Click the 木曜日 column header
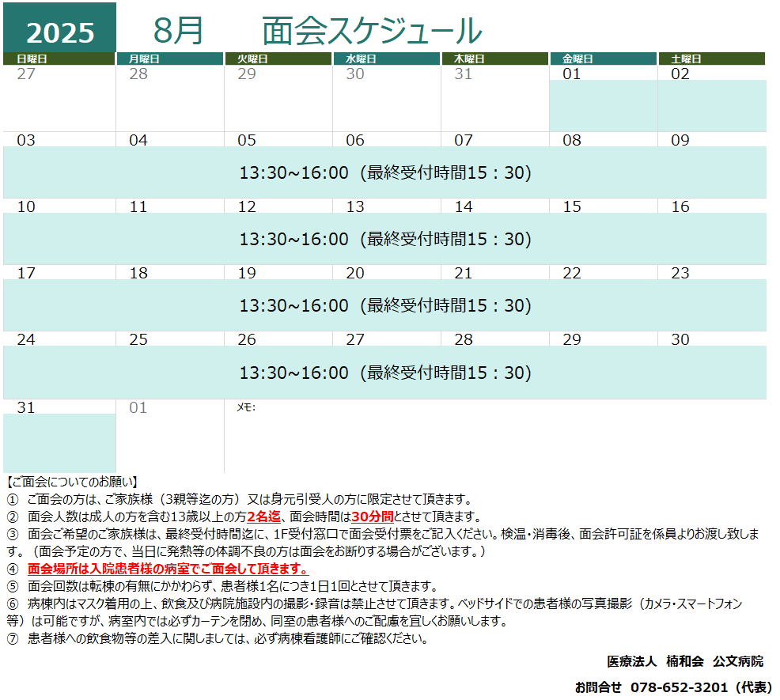This screenshot has height=700, width=780. (495, 59)
